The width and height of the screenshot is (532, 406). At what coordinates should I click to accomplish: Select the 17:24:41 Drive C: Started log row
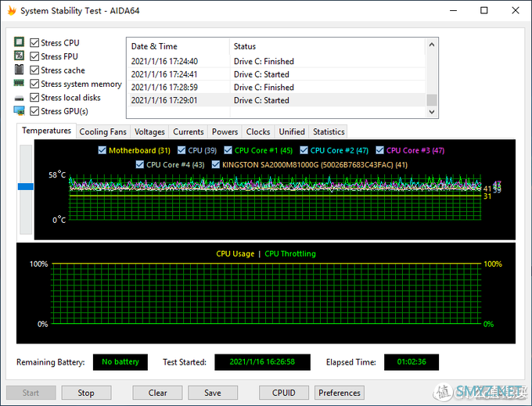click(x=276, y=74)
